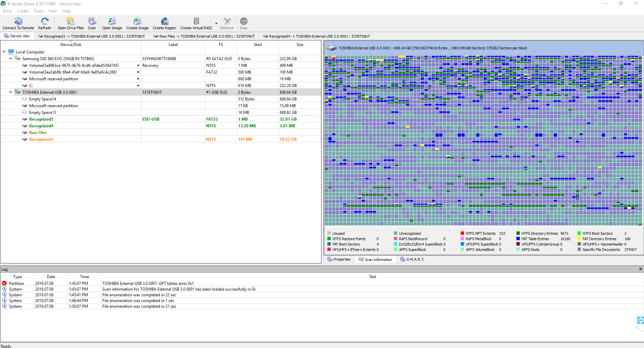The height and width of the screenshot is (348, 644).
Task: Collapse the TOSHIBA External USB 3.0 node
Action: pyautogui.click(x=10, y=92)
